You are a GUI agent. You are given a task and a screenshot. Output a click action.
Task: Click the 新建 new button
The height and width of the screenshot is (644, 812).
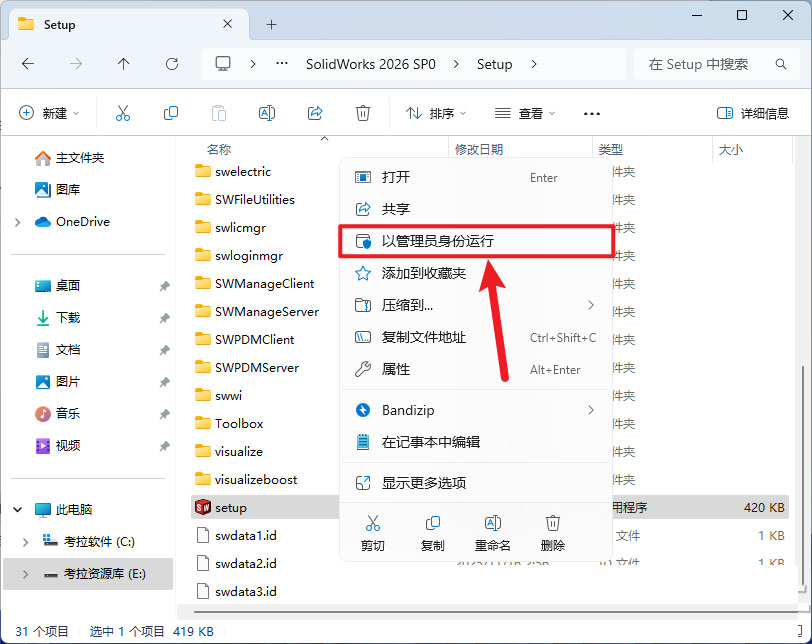pyautogui.click(x=50, y=113)
